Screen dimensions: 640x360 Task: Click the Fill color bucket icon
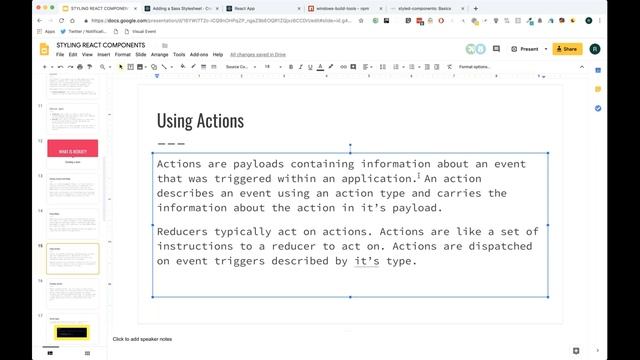click(x=183, y=67)
